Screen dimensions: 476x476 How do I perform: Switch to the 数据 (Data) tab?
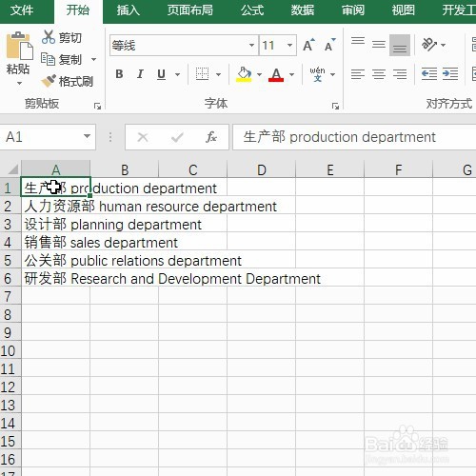[x=303, y=10]
